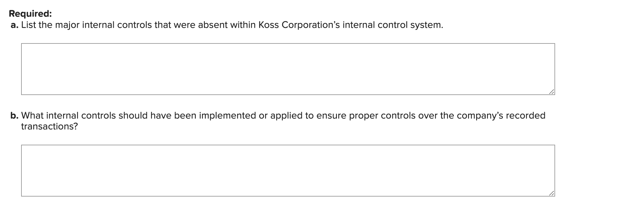Click the left edge of answer box a
644x213 pixels.
point(22,68)
